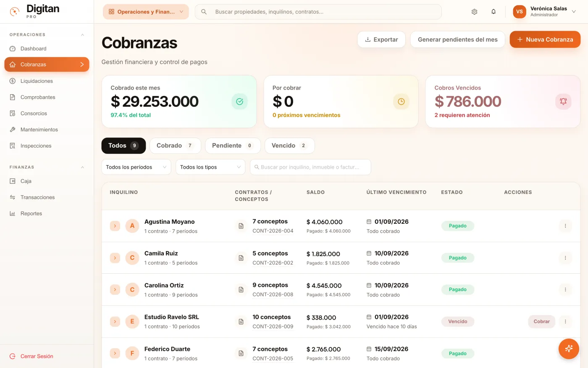The height and width of the screenshot is (368, 588).
Task: Open the Todos los períodos dropdown
Action: coord(136,167)
